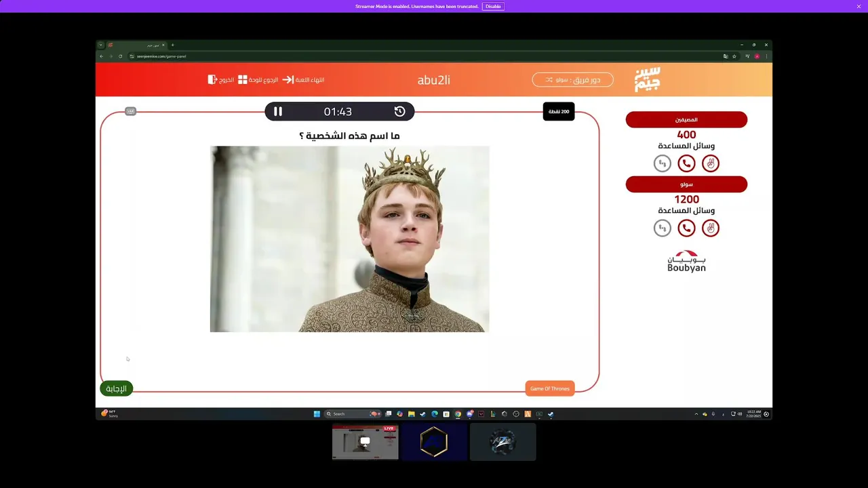The image size is (868, 488).
Task: Open the taskbar clock and date
Action: 753,413
